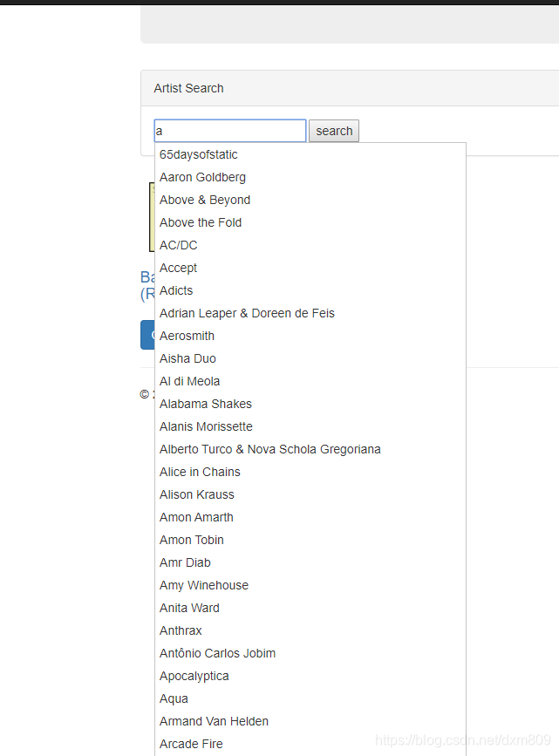The height and width of the screenshot is (756, 559).
Task: Choose Alice in Chains suggestion
Action: tap(310, 472)
